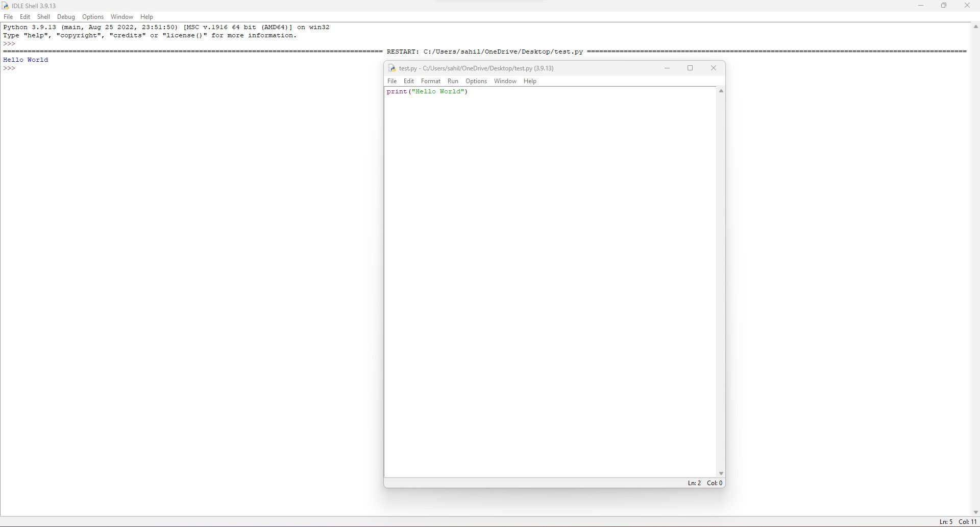980x527 pixels.
Task: Expand the editor's Help menu
Action: click(x=530, y=81)
